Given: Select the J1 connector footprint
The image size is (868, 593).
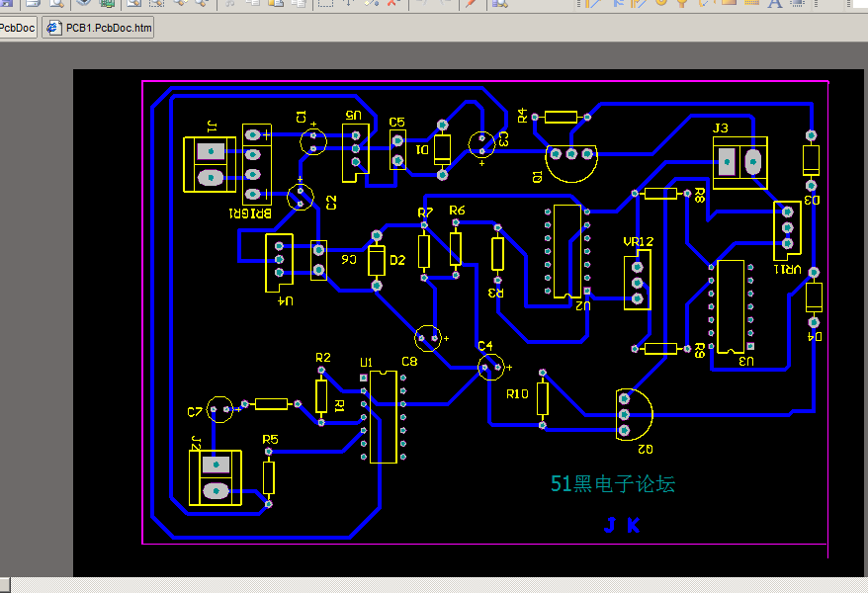Looking at the screenshot, I should [x=210, y=165].
